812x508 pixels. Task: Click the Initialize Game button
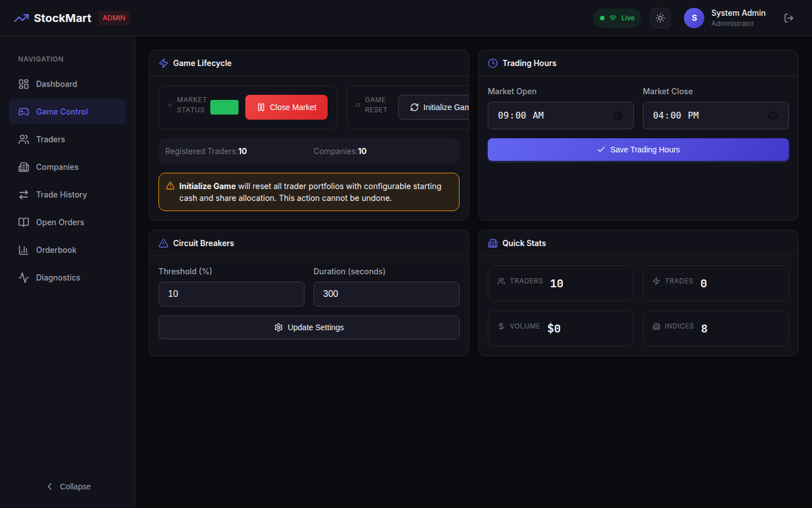point(434,107)
